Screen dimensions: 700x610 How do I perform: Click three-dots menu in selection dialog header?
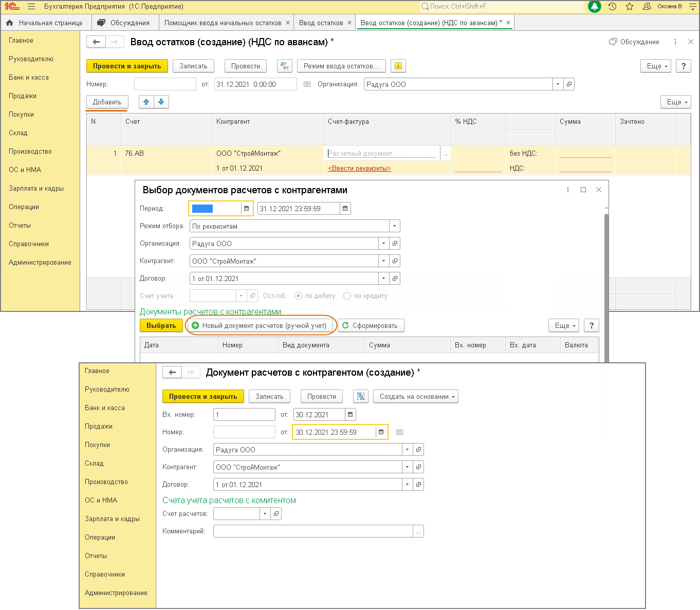click(x=568, y=190)
